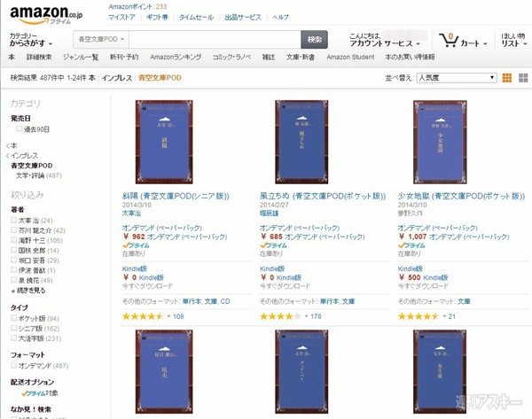Expand the 青空文庫POD search category dropdown
This screenshot has height=419, width=532.
tap(101, 39)
